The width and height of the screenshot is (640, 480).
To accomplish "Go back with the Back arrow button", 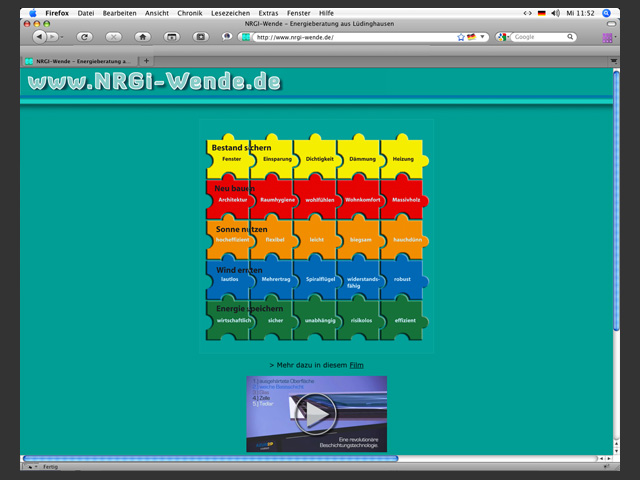I will pos(40,37).
